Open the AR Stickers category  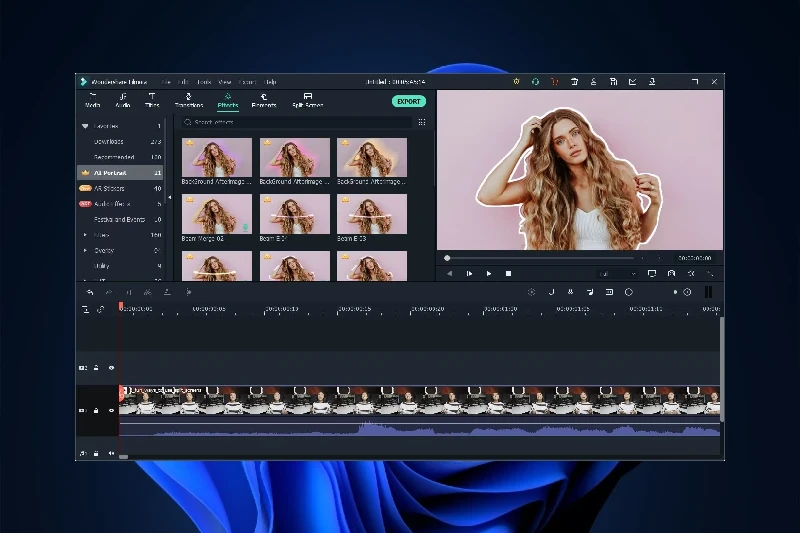click(120, 188)
